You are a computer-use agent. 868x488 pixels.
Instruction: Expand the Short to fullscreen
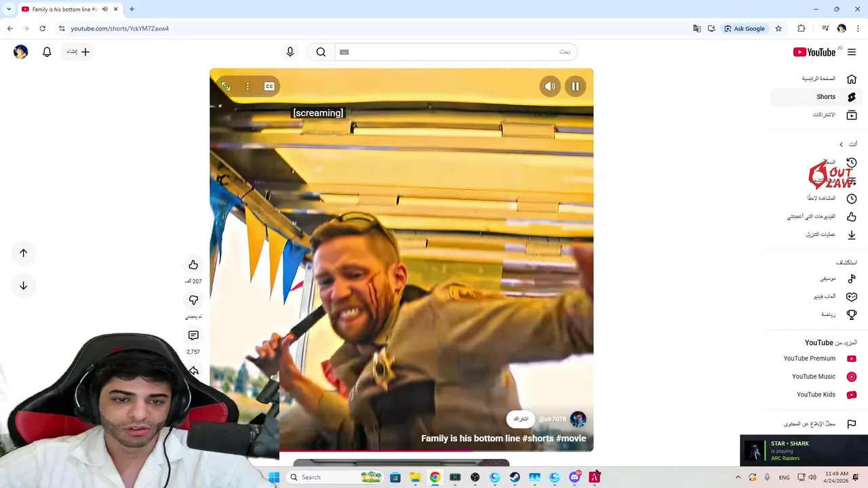(x=226, y=86)
